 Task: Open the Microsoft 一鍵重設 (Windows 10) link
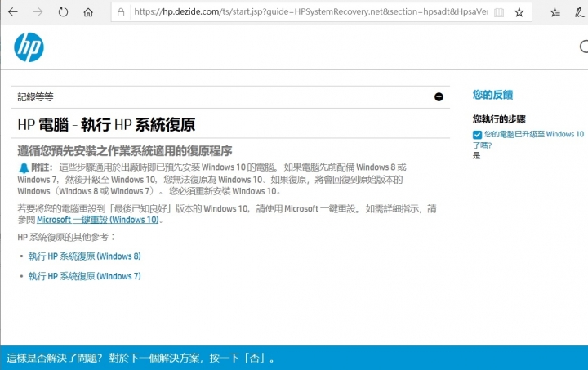click(x=97, y=220)
